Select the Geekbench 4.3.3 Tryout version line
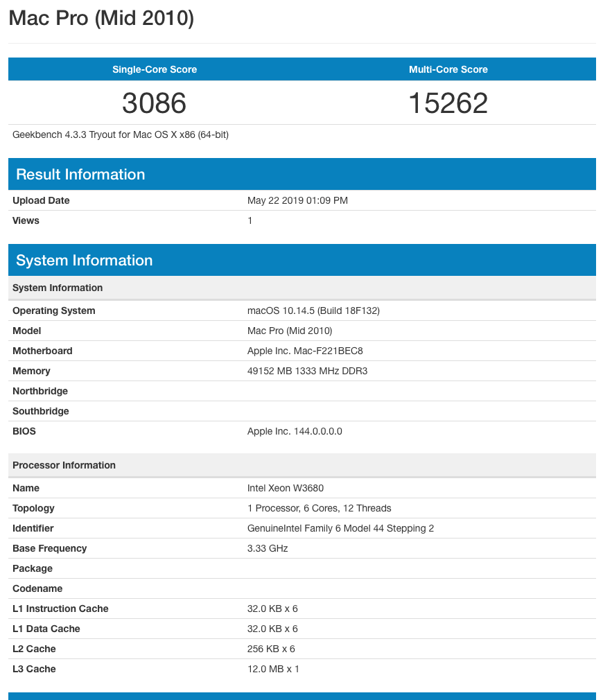This screenshot has height=700, width=603. 121,135
